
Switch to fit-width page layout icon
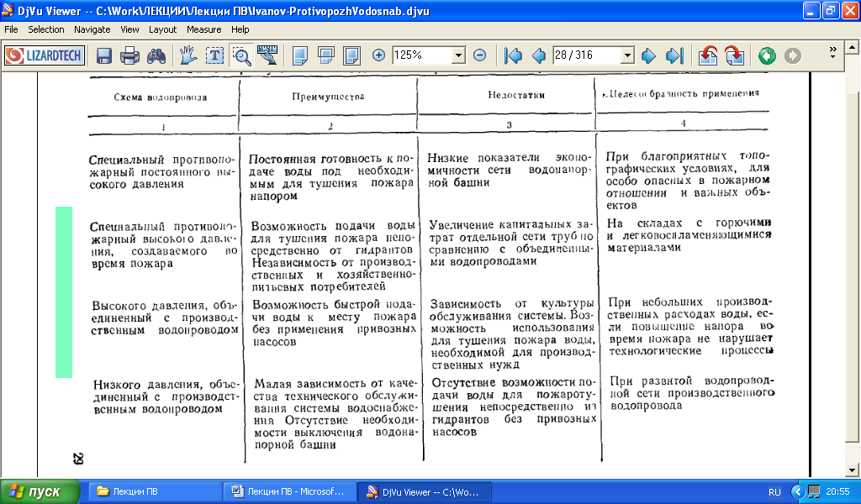tap(326, 55)
